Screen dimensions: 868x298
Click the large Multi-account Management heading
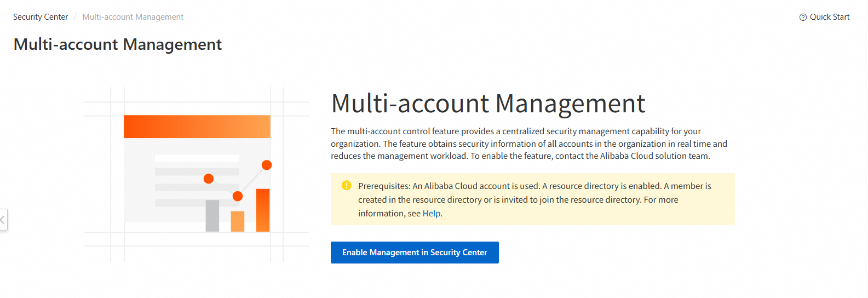point(488,104)
